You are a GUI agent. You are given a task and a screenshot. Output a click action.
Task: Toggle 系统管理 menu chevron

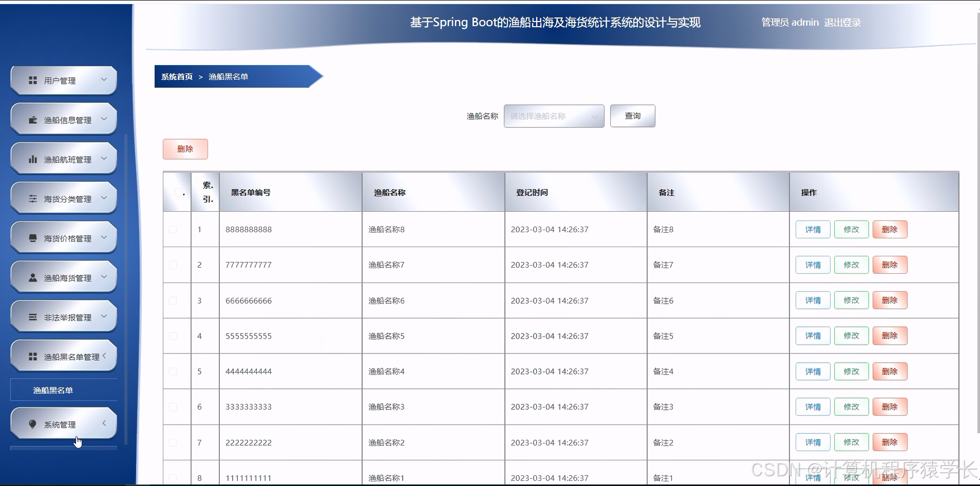[x=104, y=423]
